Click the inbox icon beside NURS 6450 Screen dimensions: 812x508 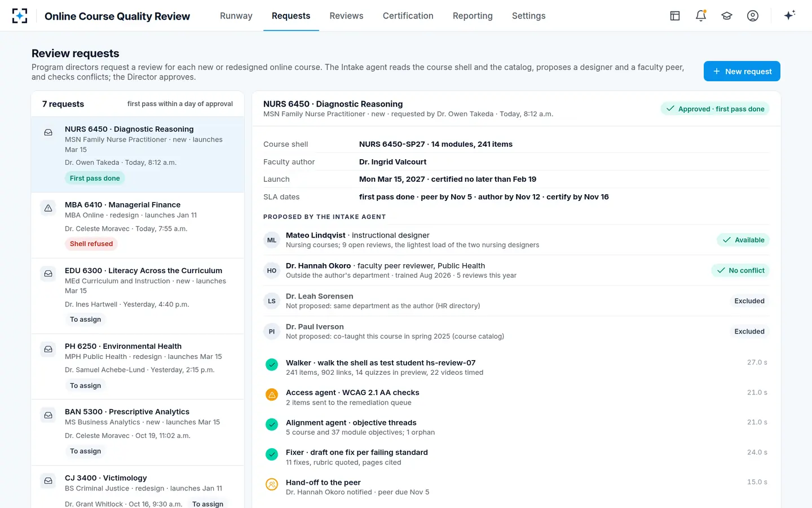[x=48, y=133]
